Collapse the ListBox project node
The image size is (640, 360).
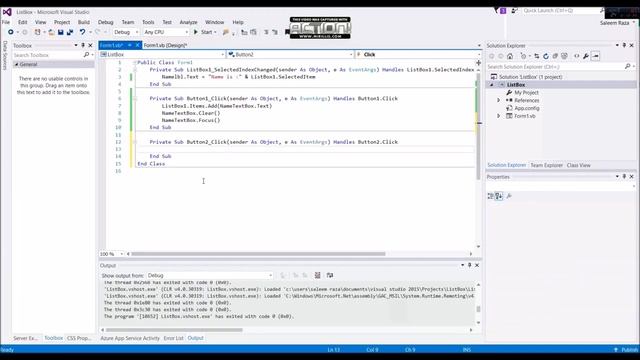point(492,85)
